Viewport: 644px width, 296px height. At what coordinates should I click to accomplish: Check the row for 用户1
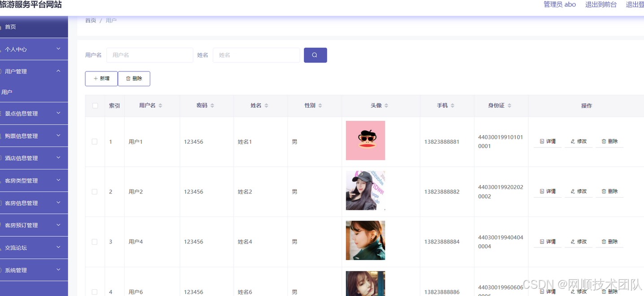coord(95,141)
